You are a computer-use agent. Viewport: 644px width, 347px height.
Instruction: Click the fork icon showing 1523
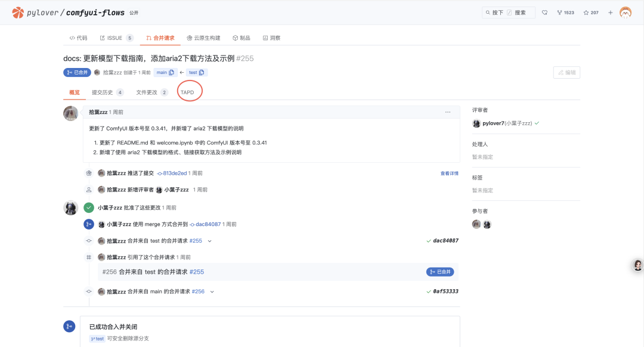pyautogui.click(x=565, y=13)
